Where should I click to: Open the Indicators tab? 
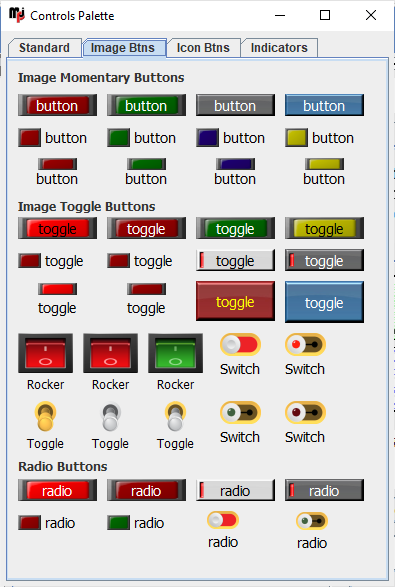(279, 48)
